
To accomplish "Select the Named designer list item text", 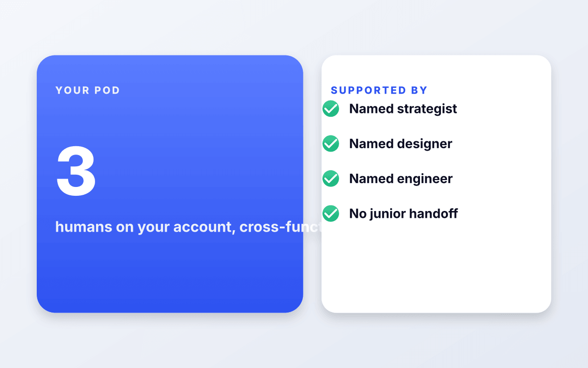I will coord(400,144).
